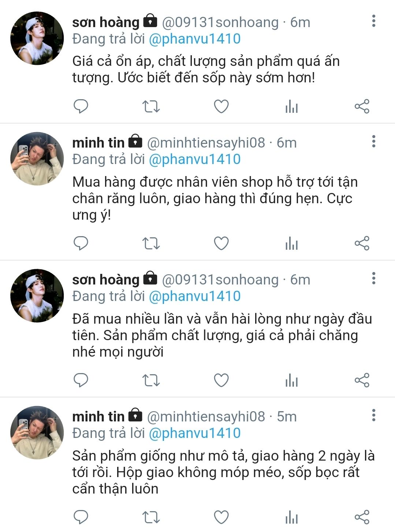Open more options on 'Đã mua nhiều lần' tweet
This screenshot has width=395, height=532.
373,278
